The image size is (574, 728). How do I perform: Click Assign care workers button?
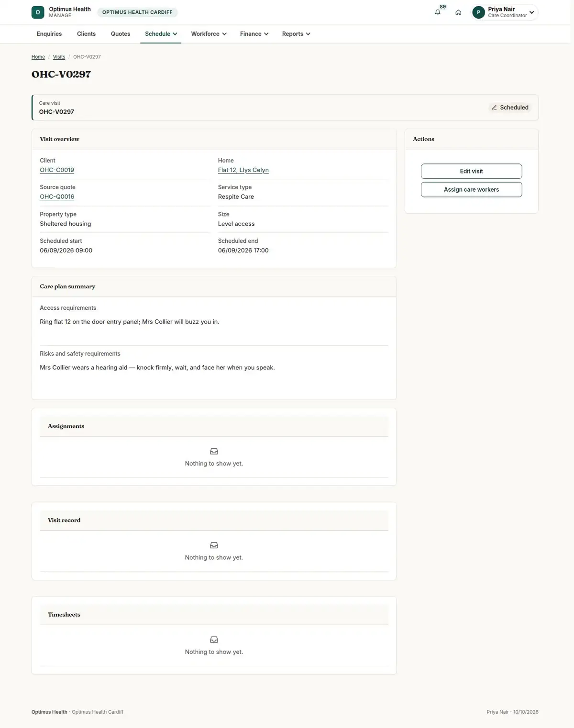click(471, 189)
